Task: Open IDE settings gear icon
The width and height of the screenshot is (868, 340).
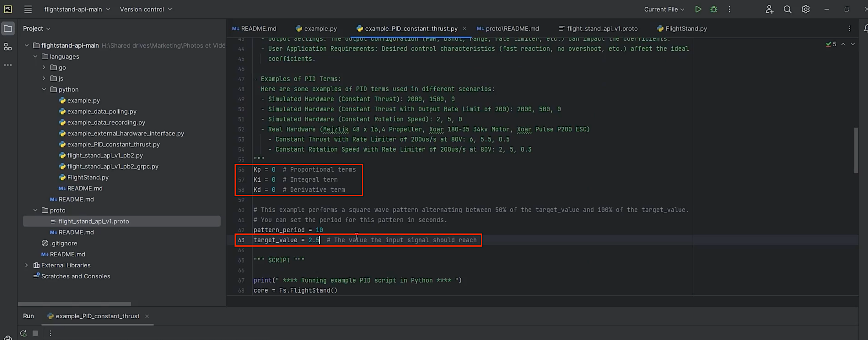Action: click(806, 9)
